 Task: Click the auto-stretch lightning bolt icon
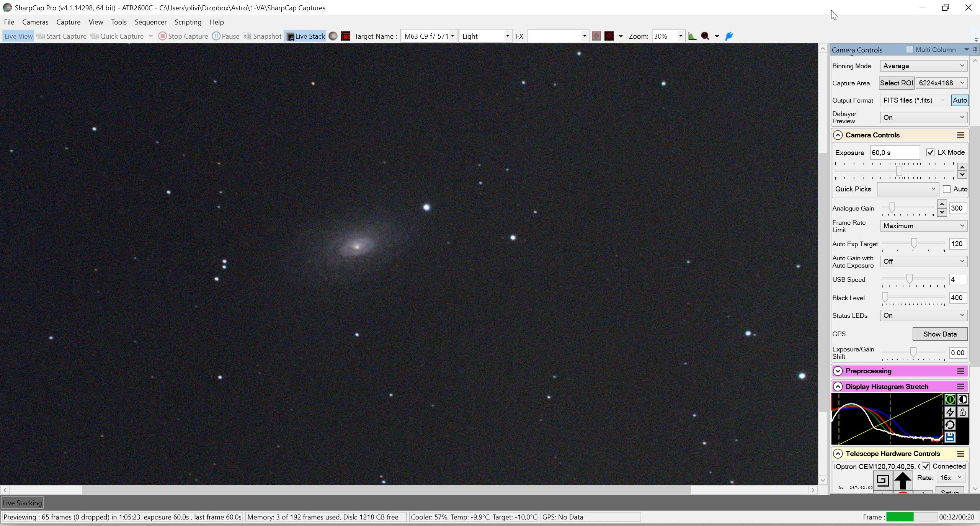click(950, 412)
